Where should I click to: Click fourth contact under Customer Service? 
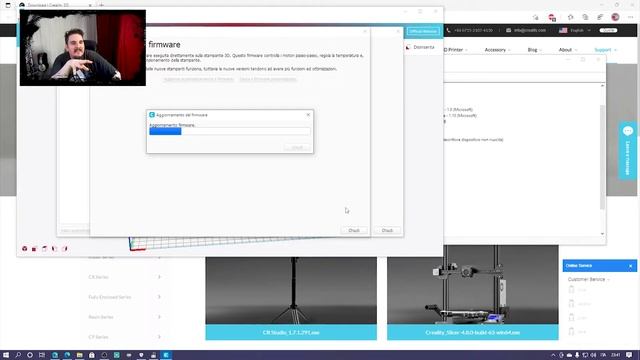point(578,331)
